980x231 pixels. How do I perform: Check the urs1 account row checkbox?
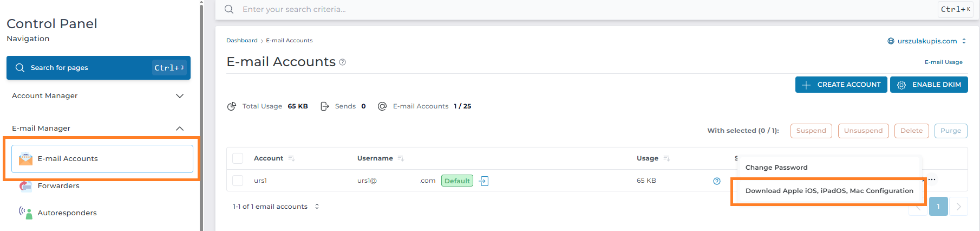tap(238, 181)
